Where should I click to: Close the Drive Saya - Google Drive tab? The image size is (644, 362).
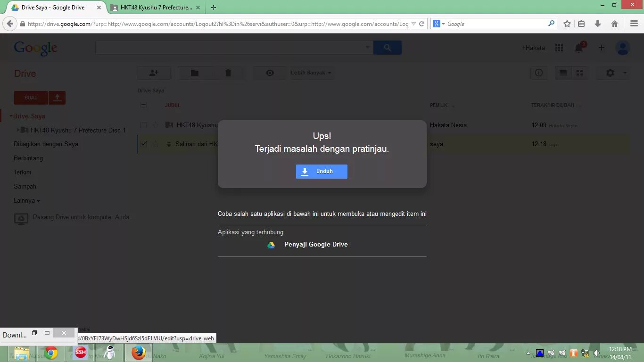[x=99, y=8]
